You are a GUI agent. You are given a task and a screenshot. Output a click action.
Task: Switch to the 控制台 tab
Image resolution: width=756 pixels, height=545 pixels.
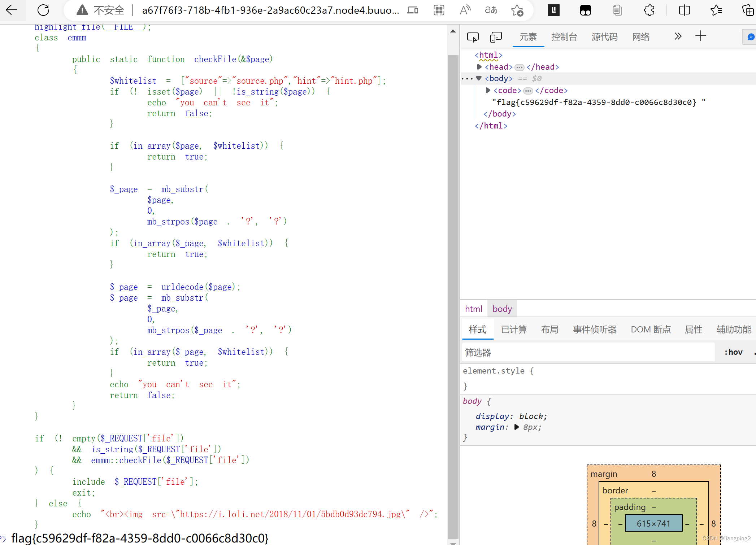[x=563, y=36]
